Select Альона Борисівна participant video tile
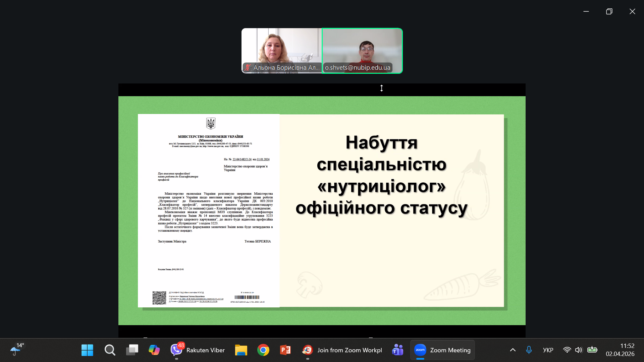This screenshot has height=362, width=644. [x=282, y=50]
